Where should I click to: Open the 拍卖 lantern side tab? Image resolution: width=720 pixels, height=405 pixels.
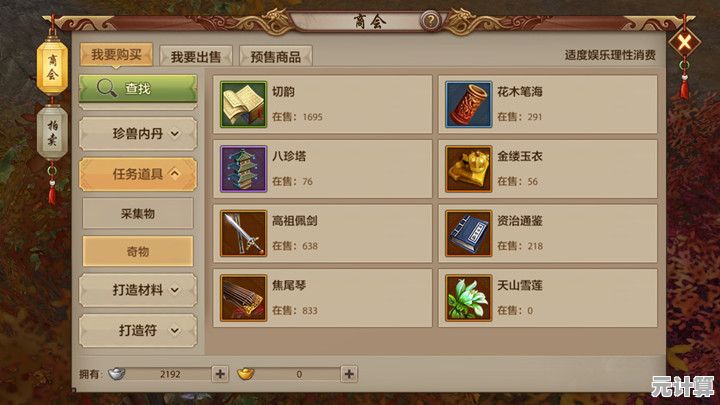click(52, 132)
